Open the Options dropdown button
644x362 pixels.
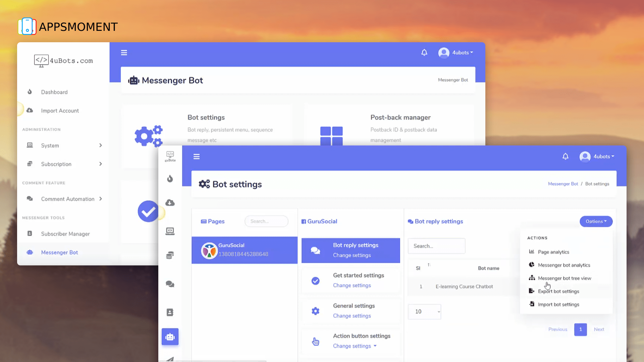point(596,221)
